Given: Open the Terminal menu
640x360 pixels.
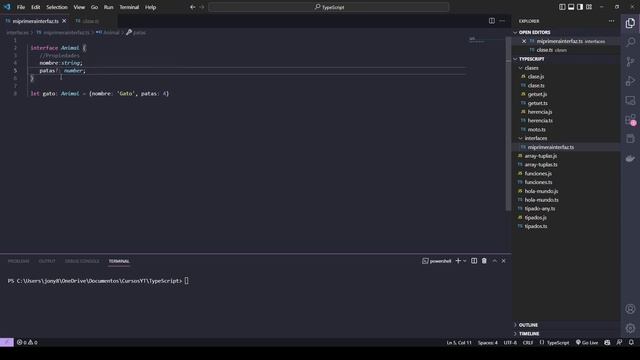Looking at the screenshot, I should (x=129, y=7).
